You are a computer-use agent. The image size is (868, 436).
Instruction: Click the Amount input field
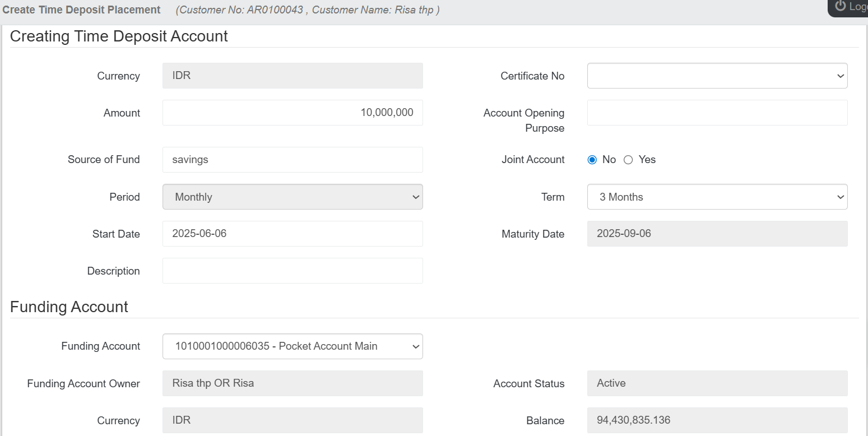(x=293, y=113)
